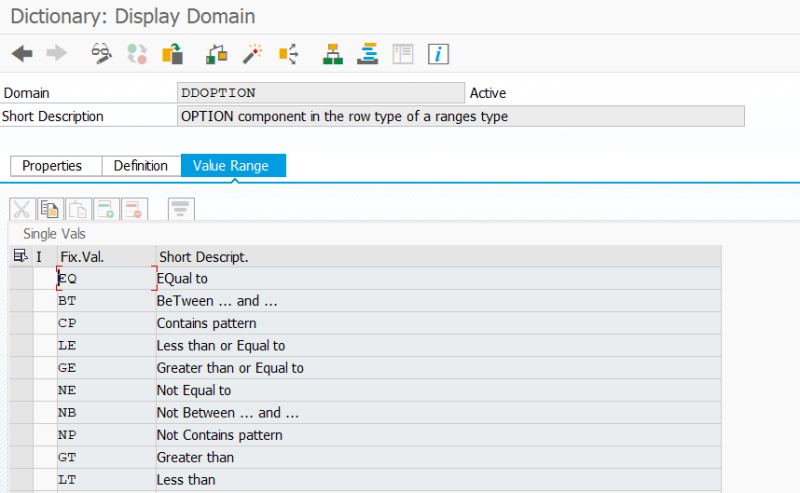Click the Cut scissors icon

click(22, 209)
